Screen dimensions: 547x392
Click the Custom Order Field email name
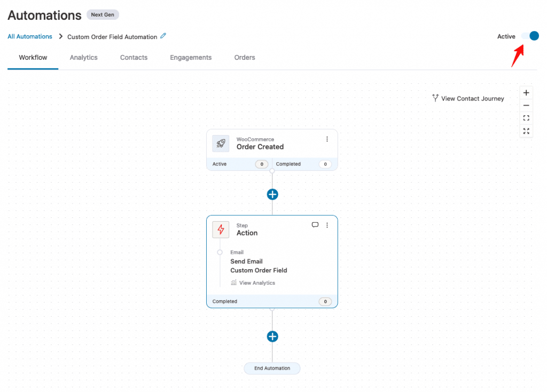point(259,270)
